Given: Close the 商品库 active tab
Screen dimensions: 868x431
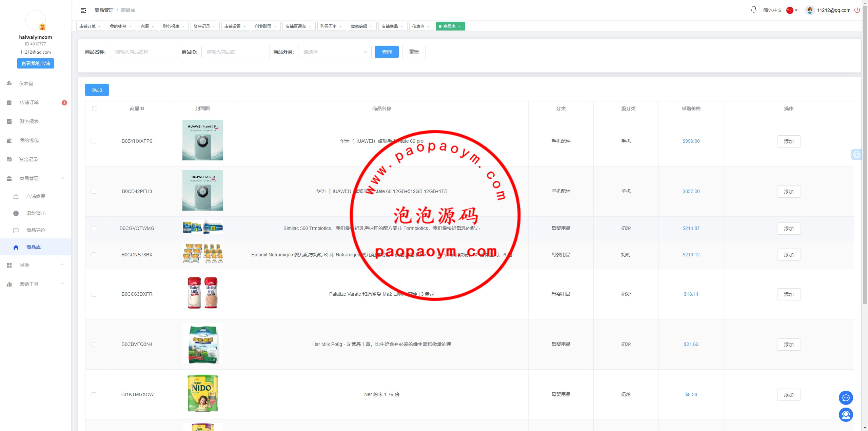Looking at the screenshot, I should pos(459,26).
